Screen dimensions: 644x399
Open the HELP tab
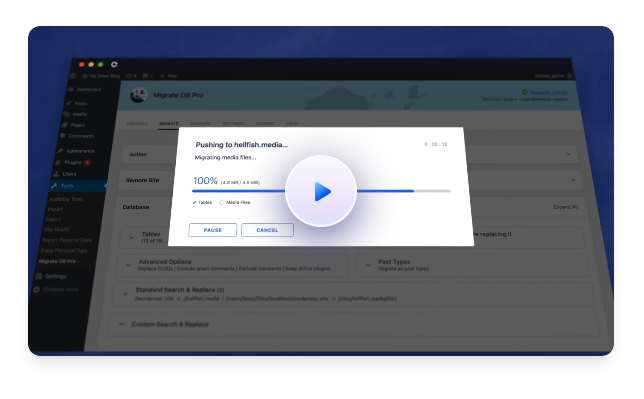(292, 123)
